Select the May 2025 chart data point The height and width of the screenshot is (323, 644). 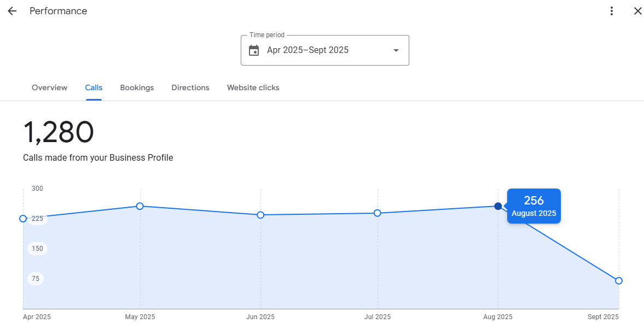[140, 206]
